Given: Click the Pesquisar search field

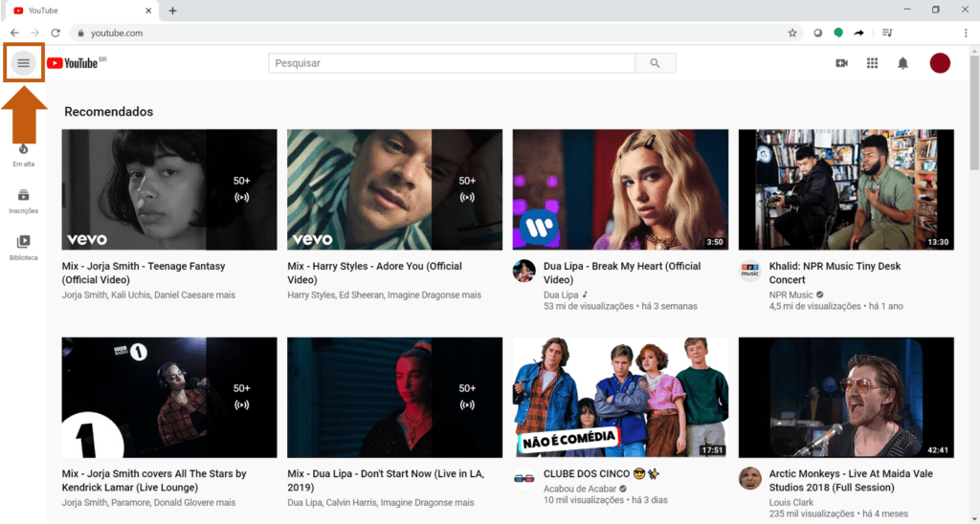Looking at the screenshot, I should 452,63.
